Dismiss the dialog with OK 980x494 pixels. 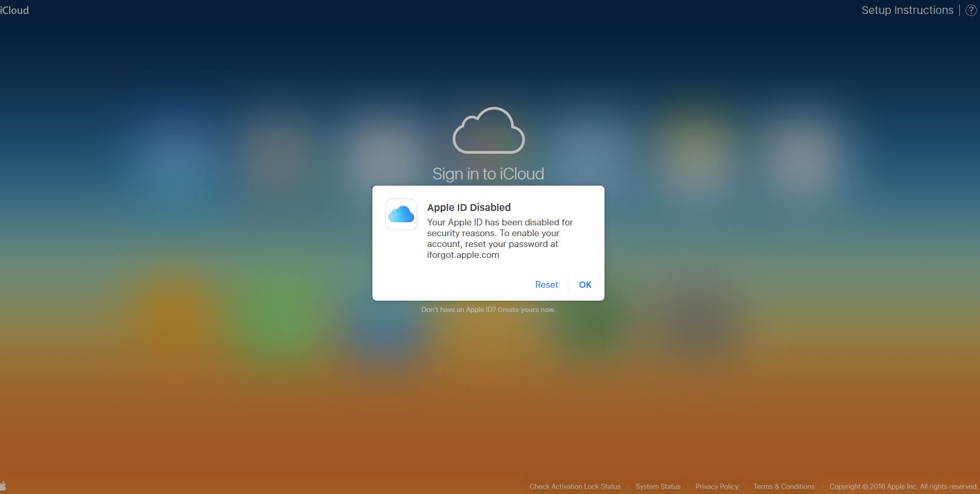click(x=585, y=285)
